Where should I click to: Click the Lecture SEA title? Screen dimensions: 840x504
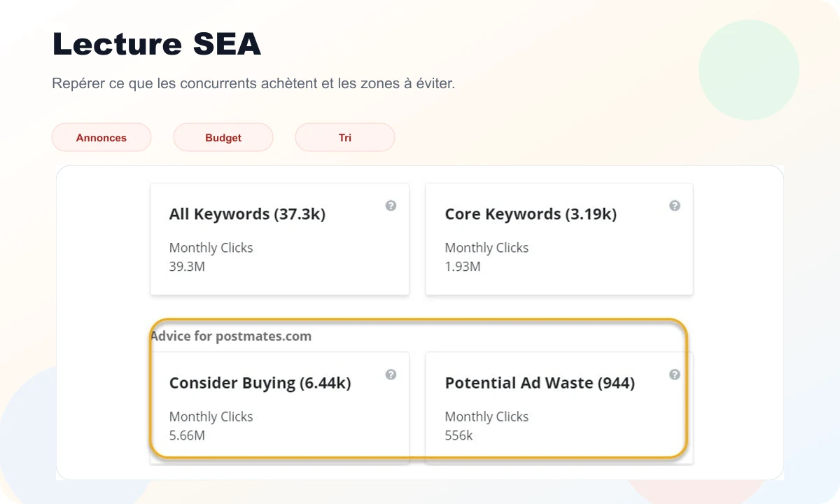157,45
